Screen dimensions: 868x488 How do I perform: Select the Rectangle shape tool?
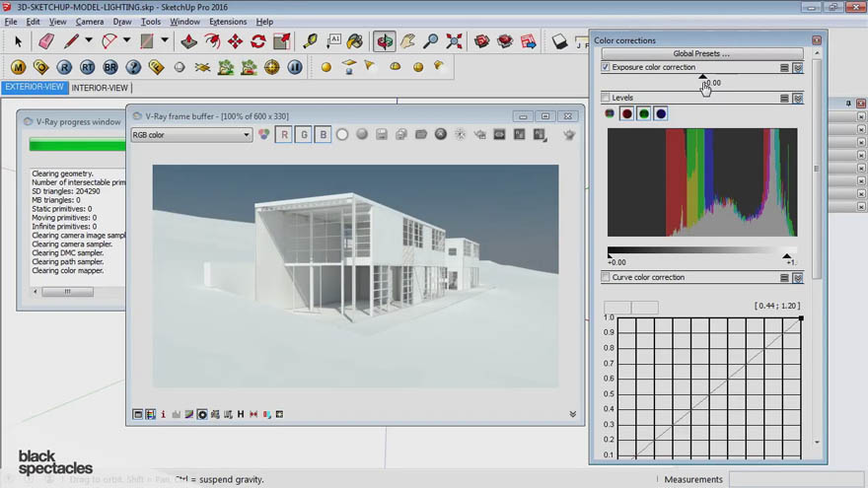click(147, 41)
